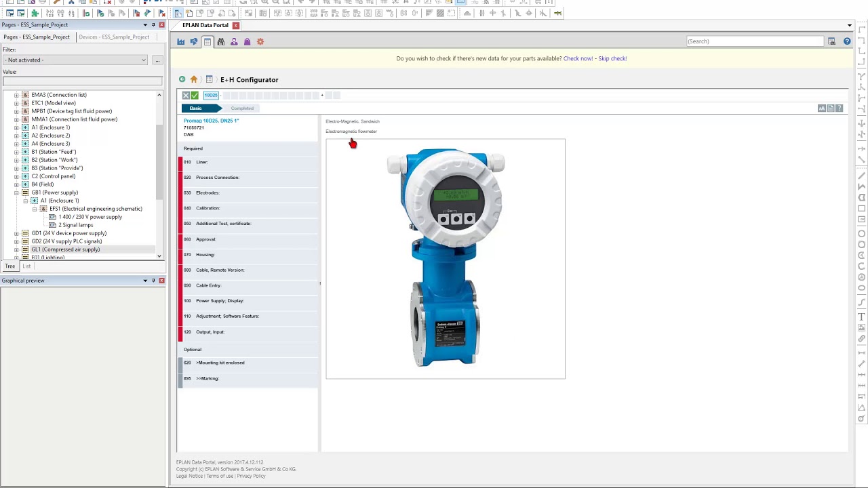
Task: Select the Completed configuration step
Action: 242,108
